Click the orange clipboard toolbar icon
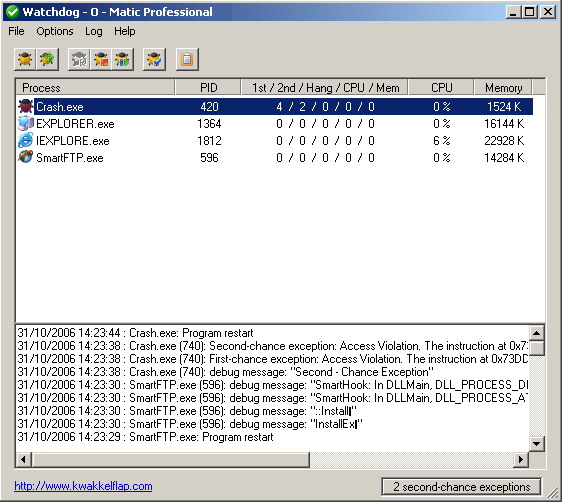Viewport: 562px width, 502px height. 187,59
